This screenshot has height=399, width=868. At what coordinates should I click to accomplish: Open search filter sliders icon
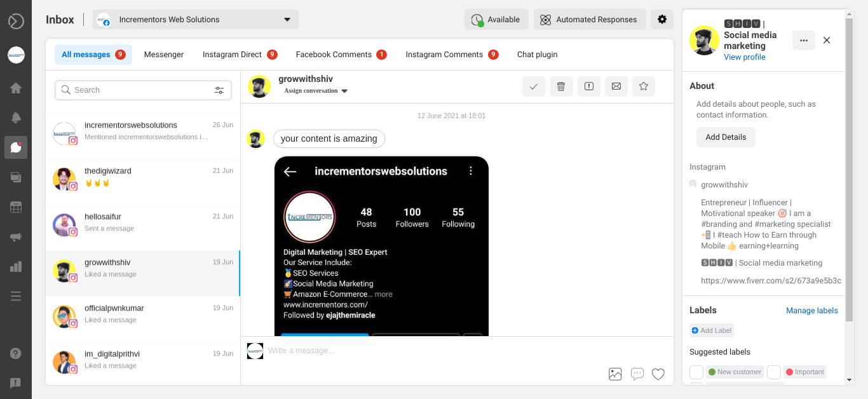(x=219, y=90)
